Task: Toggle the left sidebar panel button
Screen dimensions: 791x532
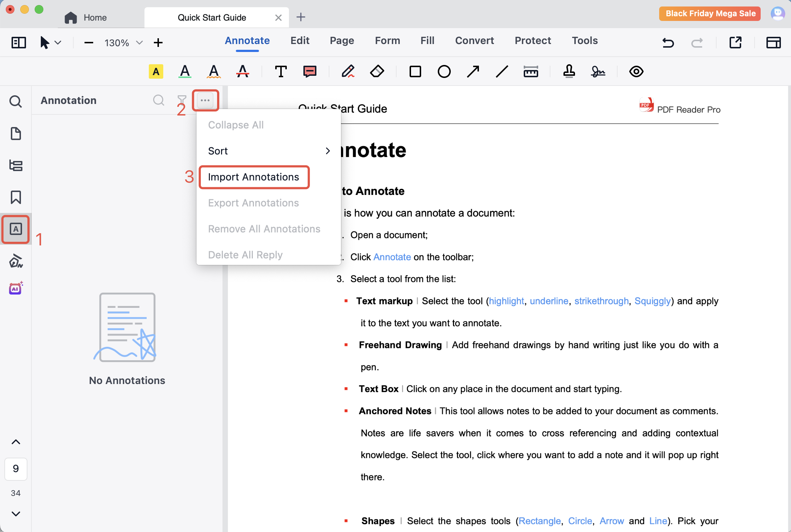Action: click(x=19, y=43)
